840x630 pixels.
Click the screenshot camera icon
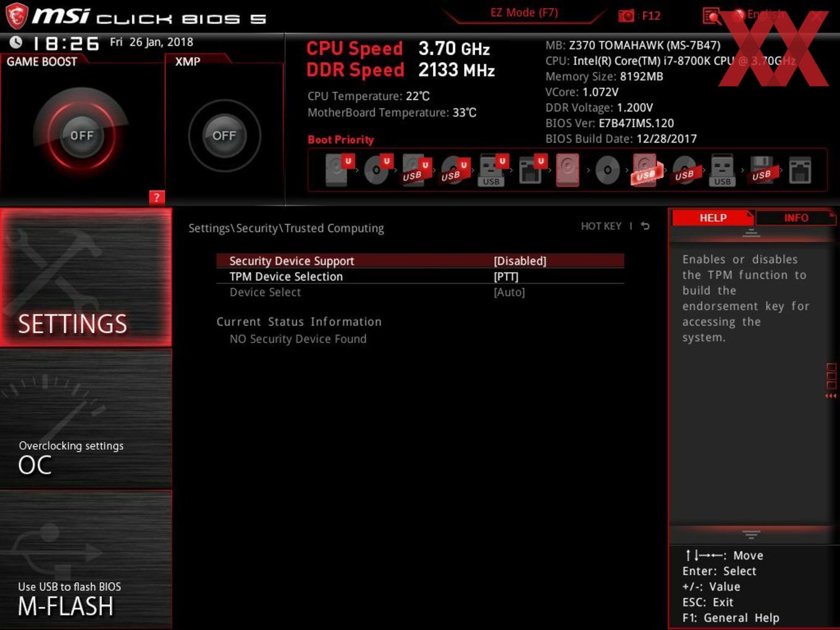[x=626, y=15]
